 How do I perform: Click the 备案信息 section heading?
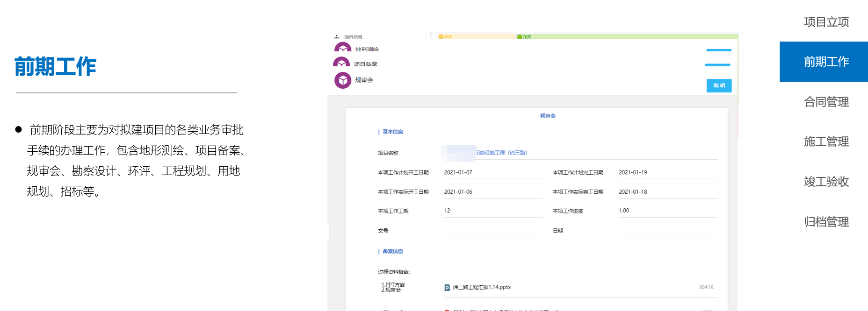(392, 251)
